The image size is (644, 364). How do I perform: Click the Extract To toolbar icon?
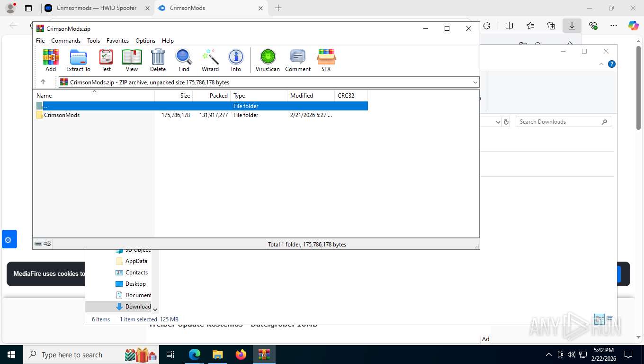point(78,60)
